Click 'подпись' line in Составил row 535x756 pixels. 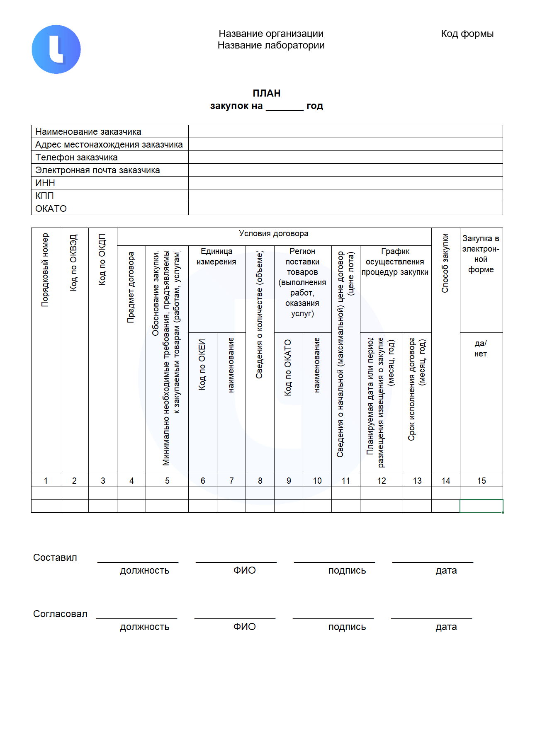334,562
